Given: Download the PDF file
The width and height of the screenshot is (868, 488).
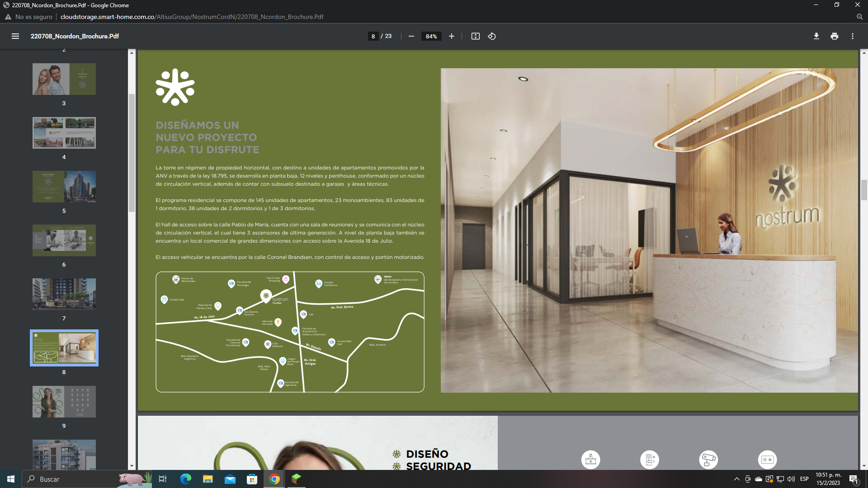Looking at the screenshot, I should tap(816, 36).
